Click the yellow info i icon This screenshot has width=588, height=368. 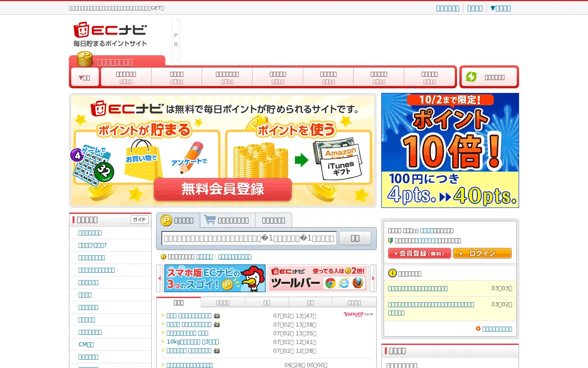(392, 273)
